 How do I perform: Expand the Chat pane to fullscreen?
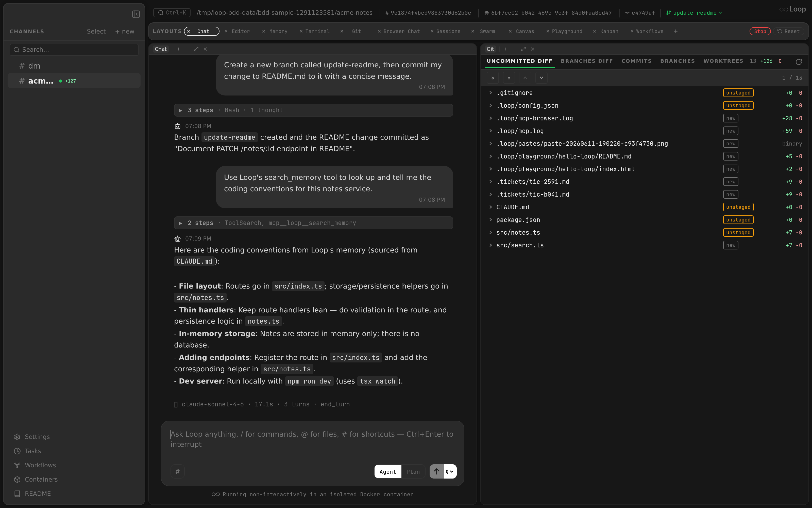pyautogui.click(x=196, y=49)
